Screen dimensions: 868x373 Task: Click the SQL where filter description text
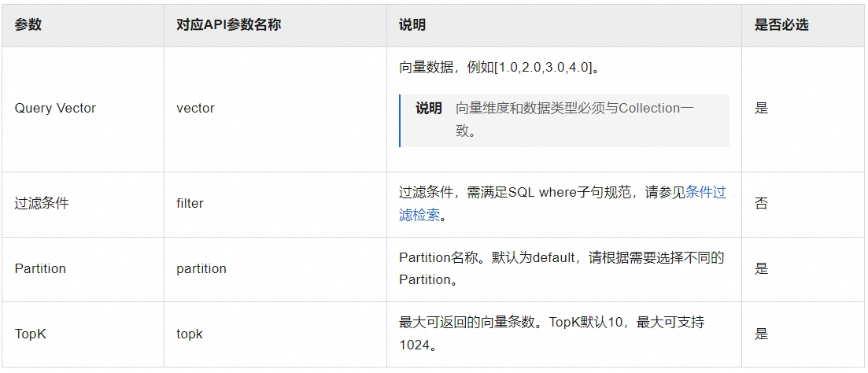[x=541, y=193]
